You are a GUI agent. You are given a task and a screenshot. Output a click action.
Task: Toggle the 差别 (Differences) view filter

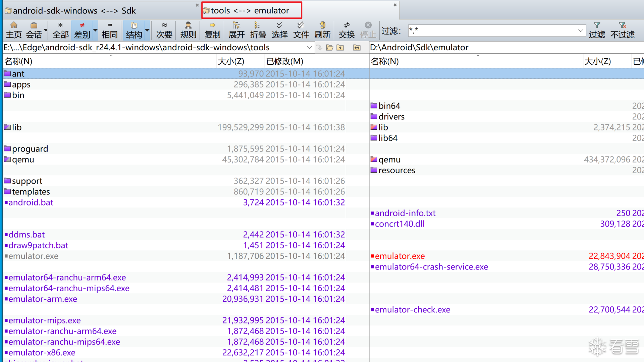[x=82, y=30]
